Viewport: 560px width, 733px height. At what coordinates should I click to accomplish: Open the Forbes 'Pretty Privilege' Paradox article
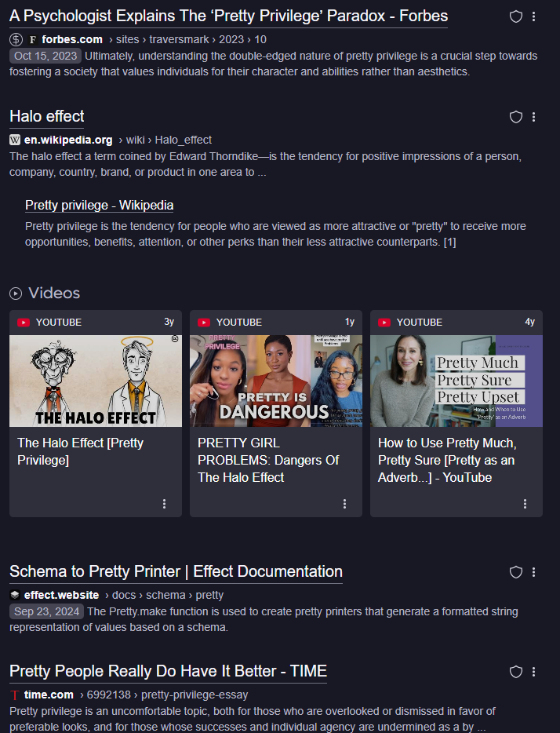tap(228, 16)
